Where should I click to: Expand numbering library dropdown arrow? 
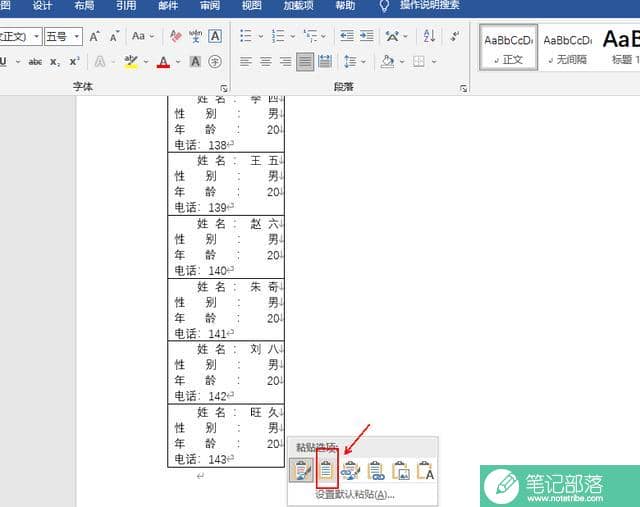(293, 36)
